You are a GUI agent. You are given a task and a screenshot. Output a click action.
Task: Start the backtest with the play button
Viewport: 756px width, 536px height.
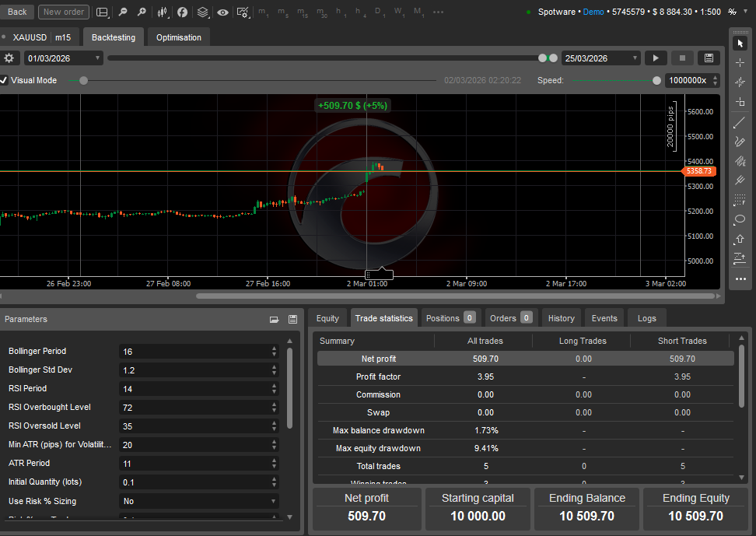click(656, 58)
